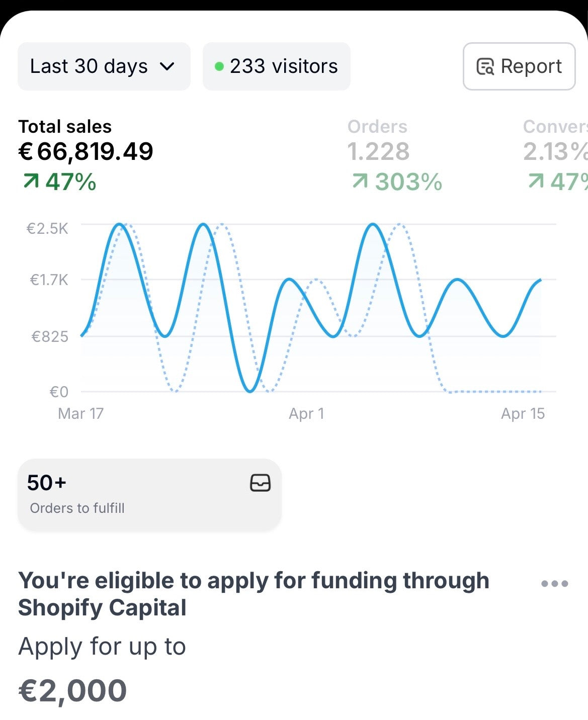The width and height of the screenshot is (588, 720).
Task: Tap the Shopify Capital funding headline
Action: 254,594
